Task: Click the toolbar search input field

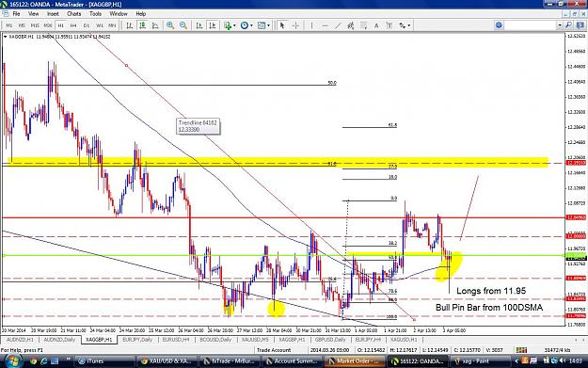Action: tap(530, 25)
